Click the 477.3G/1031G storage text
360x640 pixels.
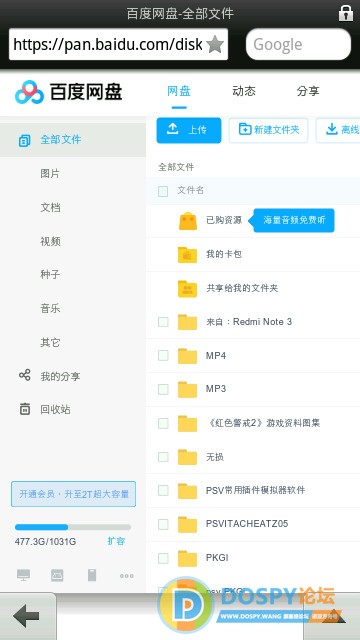point(45,542)
